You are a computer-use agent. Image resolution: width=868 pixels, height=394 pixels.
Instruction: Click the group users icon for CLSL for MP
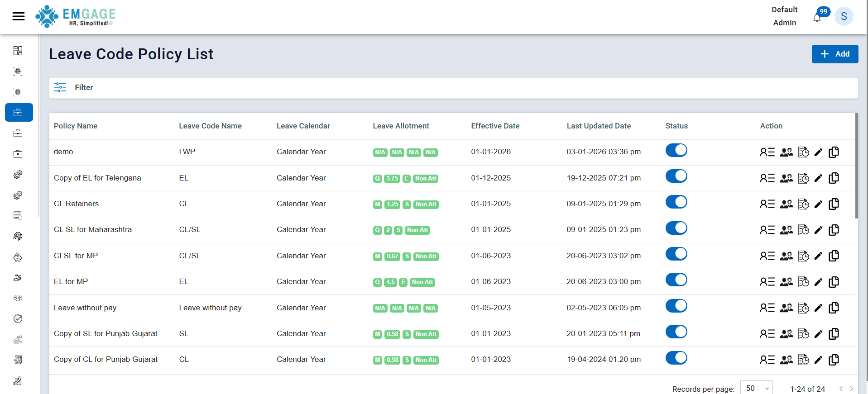pyautogui.click(x=786, y=256)
